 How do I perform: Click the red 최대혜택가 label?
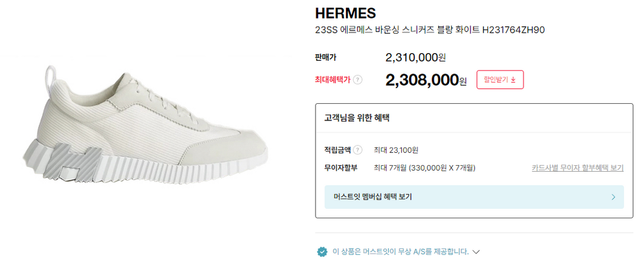333,79
